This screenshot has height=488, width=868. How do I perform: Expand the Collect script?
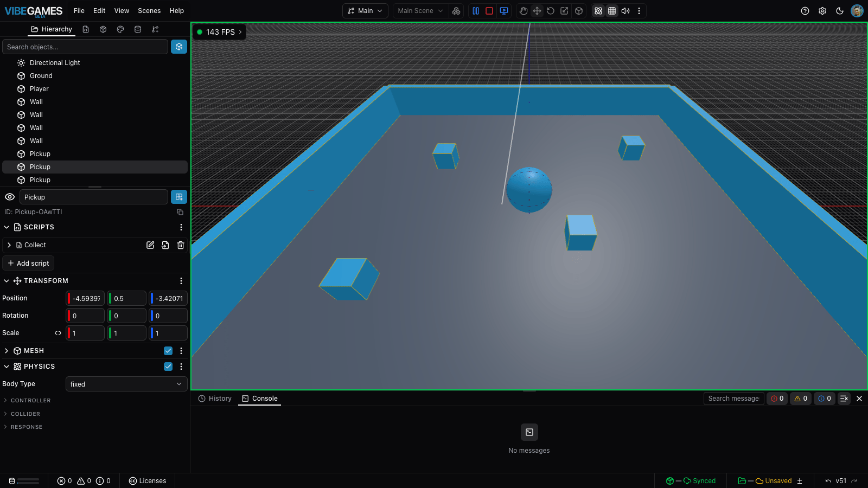point(9,245)
